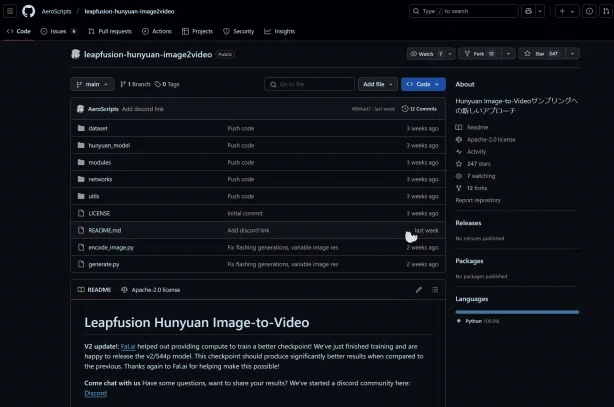Open the Activity link in About
The height and width of the screenshot is (407, 614).
coord(471,152)
